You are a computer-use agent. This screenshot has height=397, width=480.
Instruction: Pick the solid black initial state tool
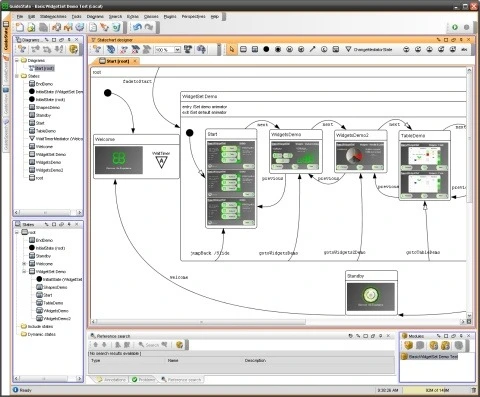266,49
